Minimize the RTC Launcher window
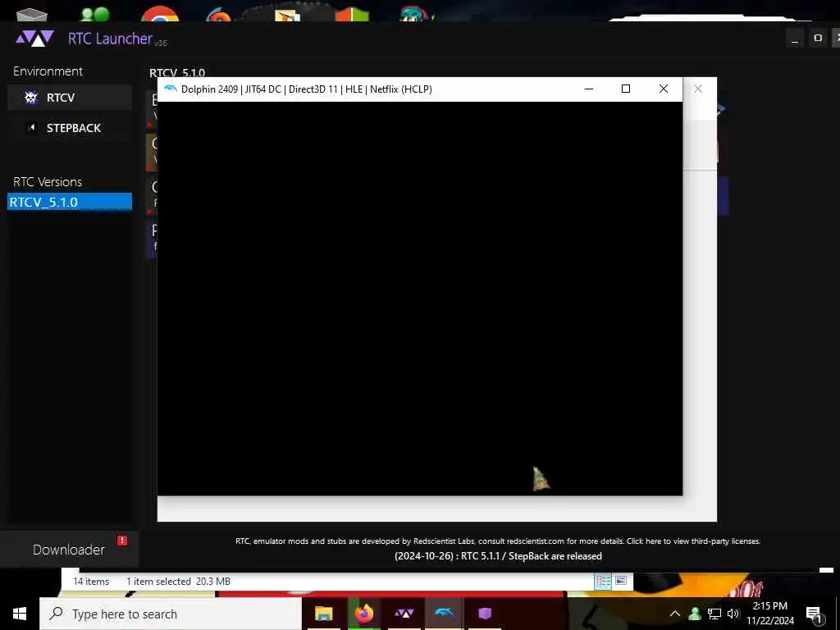Screen dimensions: 840x630 795,38
